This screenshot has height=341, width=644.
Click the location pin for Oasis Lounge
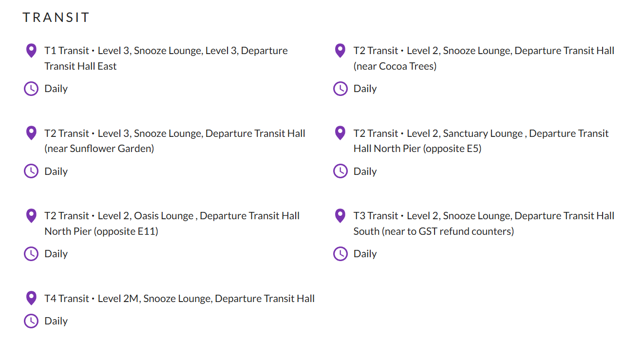(x=31, y=215)
